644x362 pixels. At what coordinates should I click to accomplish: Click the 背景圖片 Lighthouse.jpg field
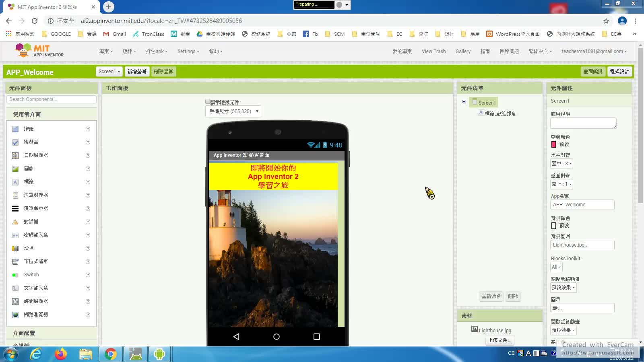pos(582,245)
